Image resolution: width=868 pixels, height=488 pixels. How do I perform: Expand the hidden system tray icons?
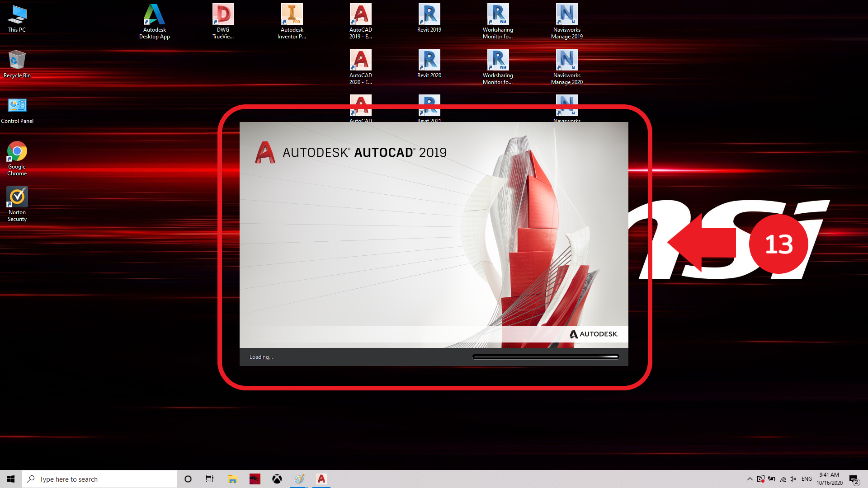coord(750,479)
